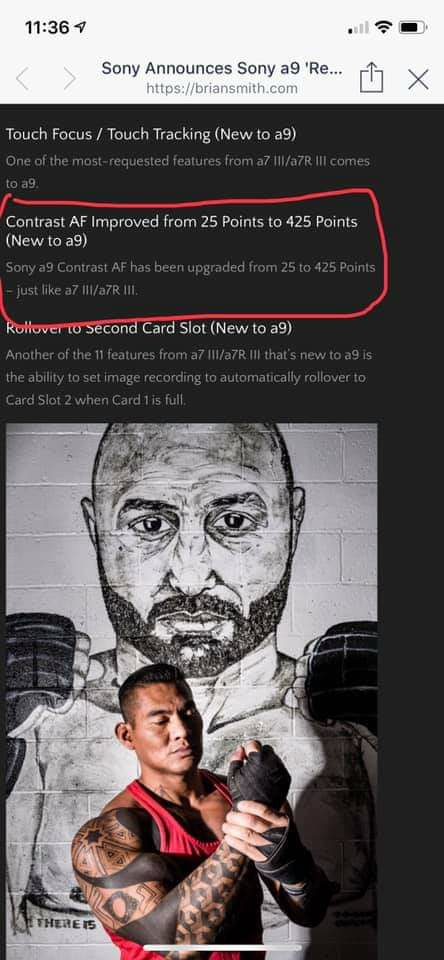
Task: Tap the 11:36 clock in status bar
Action: [x=48, y=27]
